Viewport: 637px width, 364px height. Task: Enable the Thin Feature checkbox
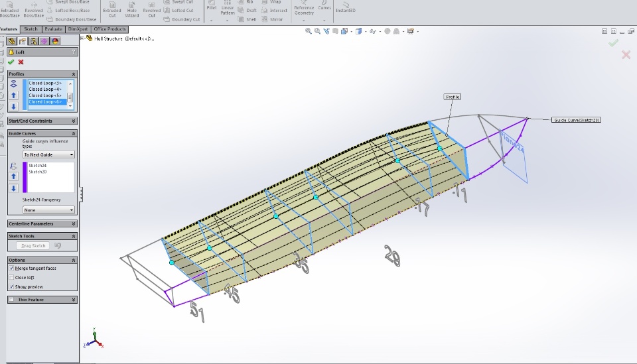coord(11,300)
